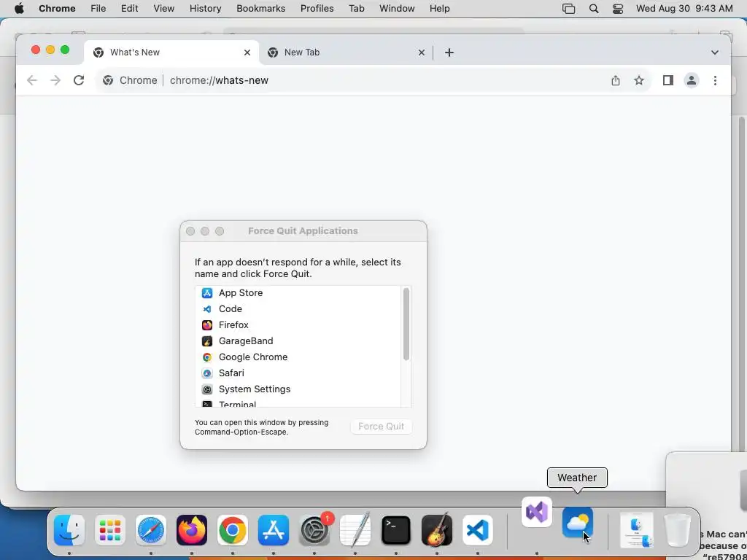Screen dimensions: 747x560
Task: Open TextEdit from the Dock
Action: click(355, 530)
